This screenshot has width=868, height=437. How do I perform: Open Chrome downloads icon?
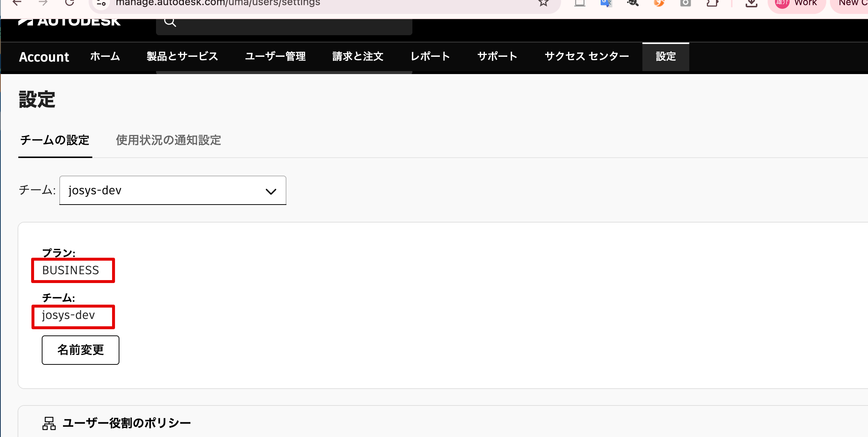click(751, 3)
